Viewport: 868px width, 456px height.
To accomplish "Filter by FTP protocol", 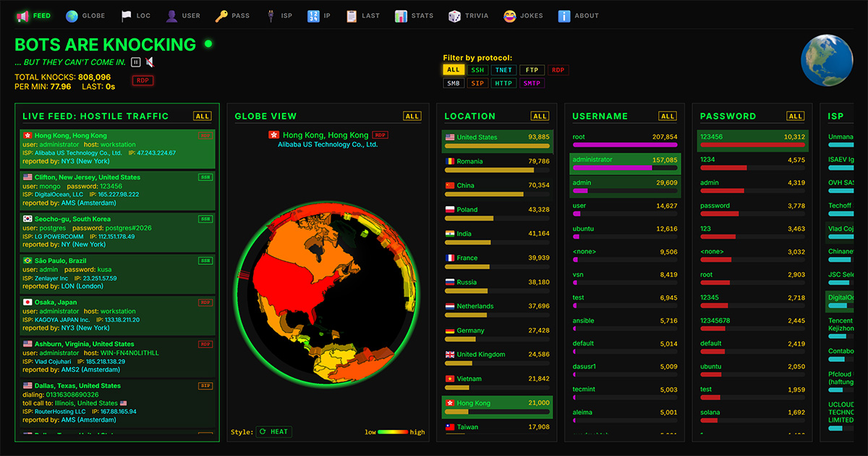I will click(532, 70).
